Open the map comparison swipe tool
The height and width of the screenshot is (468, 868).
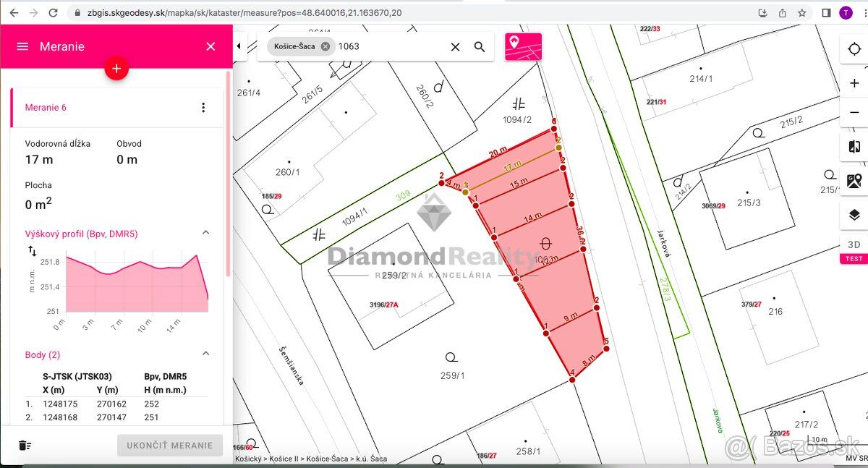pos(854,147)
